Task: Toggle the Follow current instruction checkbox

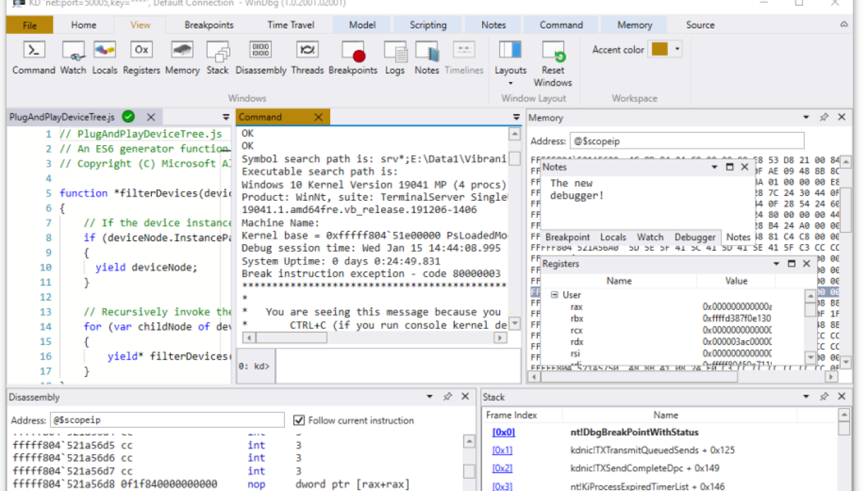Action: 298,420
